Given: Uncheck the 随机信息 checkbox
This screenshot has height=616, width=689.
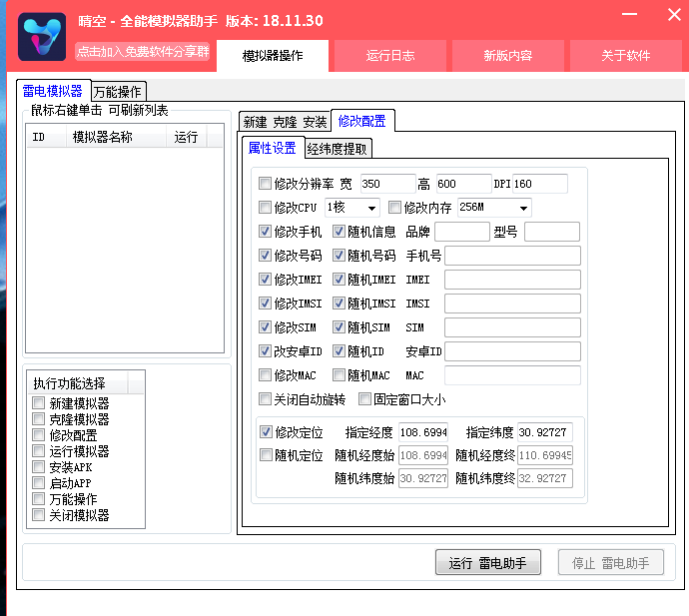Looking at the screenshot, I should (x=339, y=231).
